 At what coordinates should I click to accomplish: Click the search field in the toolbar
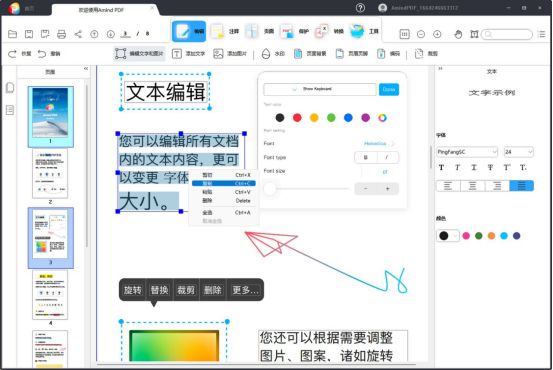(507, 34)
